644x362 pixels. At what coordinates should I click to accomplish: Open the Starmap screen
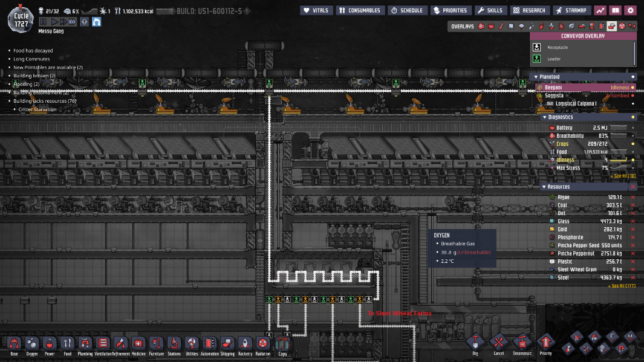pyautogui.click(x=571, y=10)
